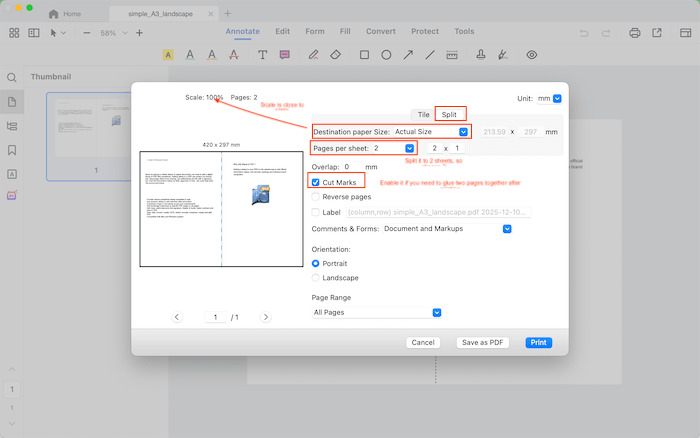Select the text box tool

coord(263,55)
